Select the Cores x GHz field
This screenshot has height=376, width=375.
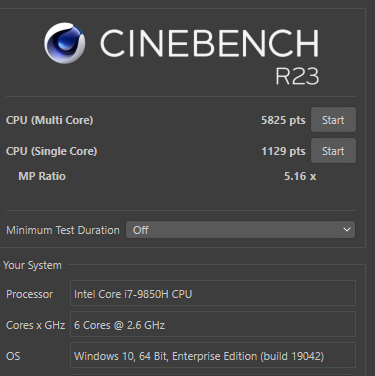pos(213,325)
